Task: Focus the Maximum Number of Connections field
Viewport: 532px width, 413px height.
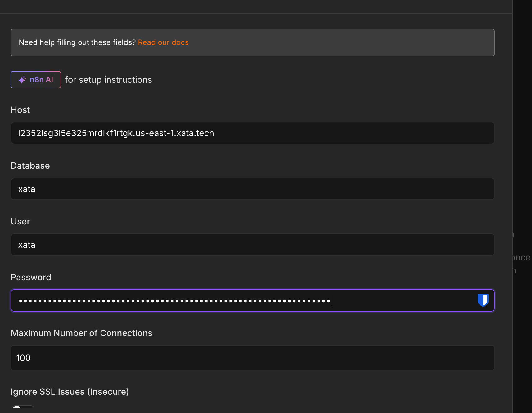Action: coord(252,358)
